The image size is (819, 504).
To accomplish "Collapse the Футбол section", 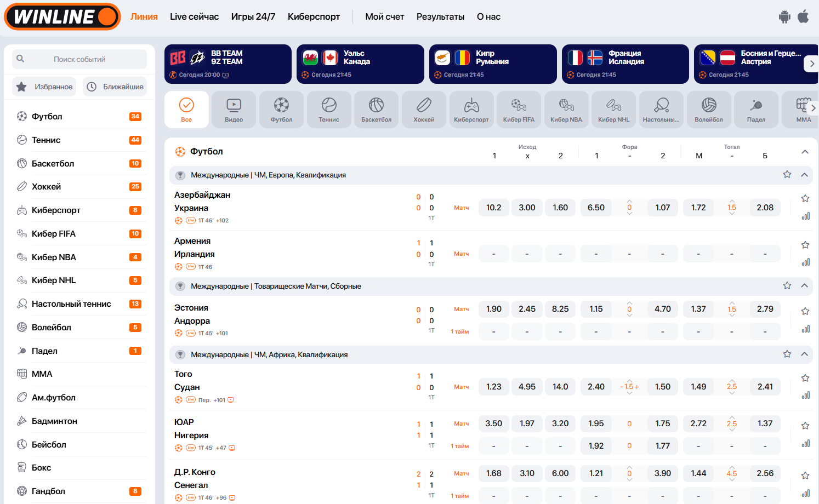I will coord(805,152).
